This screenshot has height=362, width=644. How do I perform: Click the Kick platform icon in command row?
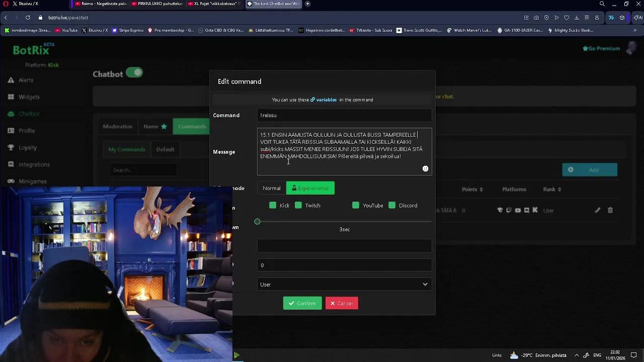(535, 210)
